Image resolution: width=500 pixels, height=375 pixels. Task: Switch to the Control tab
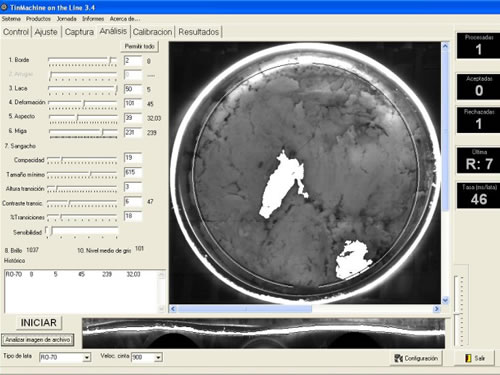16,32
